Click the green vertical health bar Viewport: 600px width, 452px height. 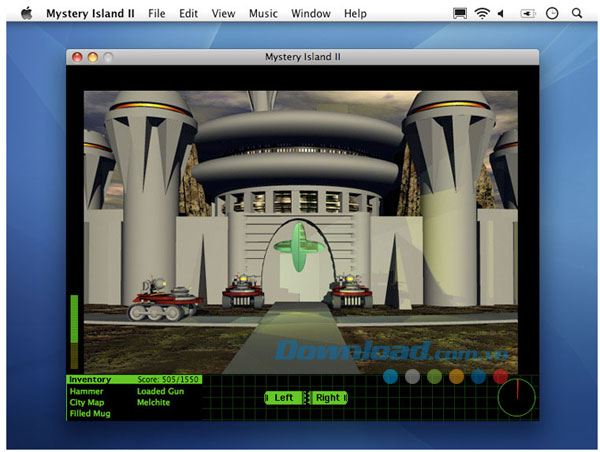click(x=74, y=331)
